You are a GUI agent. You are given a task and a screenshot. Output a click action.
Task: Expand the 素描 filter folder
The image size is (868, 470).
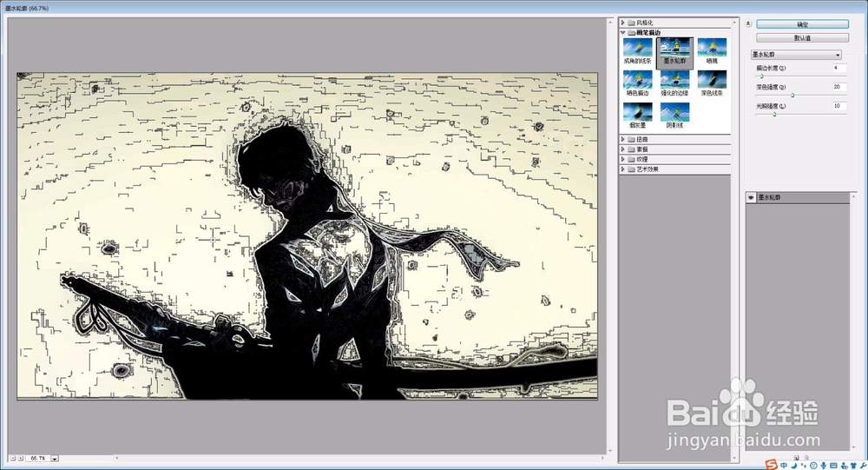coord(622,149)
